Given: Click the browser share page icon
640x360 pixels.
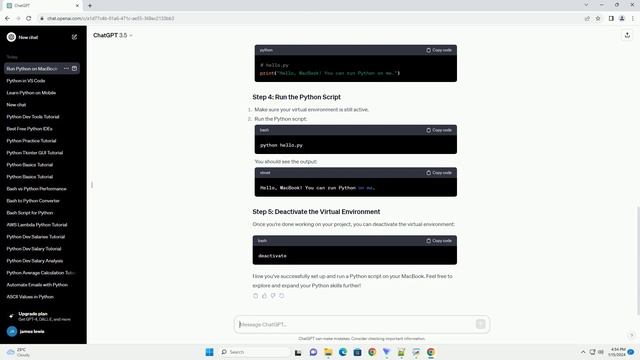Looking at the screenshot, I should click(587, 18).
